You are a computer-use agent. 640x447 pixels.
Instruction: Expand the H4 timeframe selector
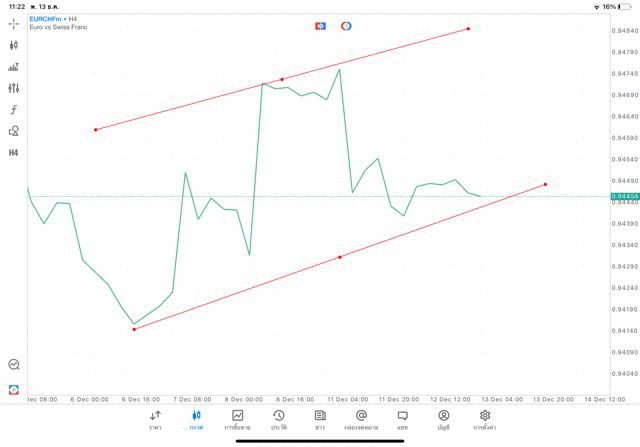click(x=14, y=153)
